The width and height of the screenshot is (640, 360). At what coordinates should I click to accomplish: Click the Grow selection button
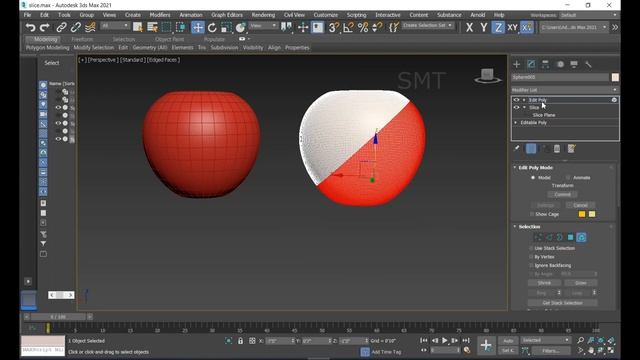580,283
